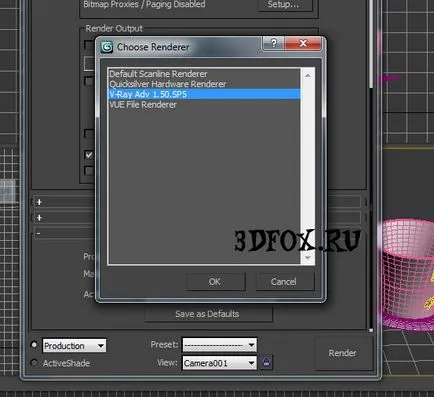The image size is (434, 397).
Task: Confirm with the OK button
Action: [215, 282]
